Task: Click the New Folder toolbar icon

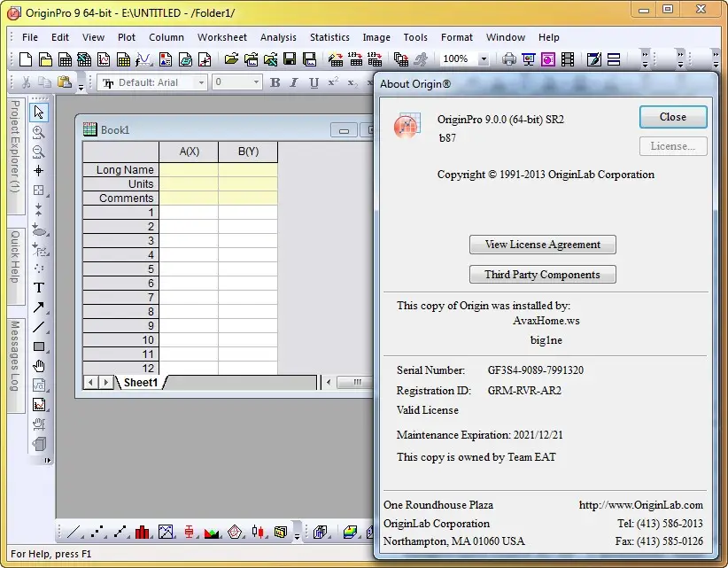Action: (45, 59)
